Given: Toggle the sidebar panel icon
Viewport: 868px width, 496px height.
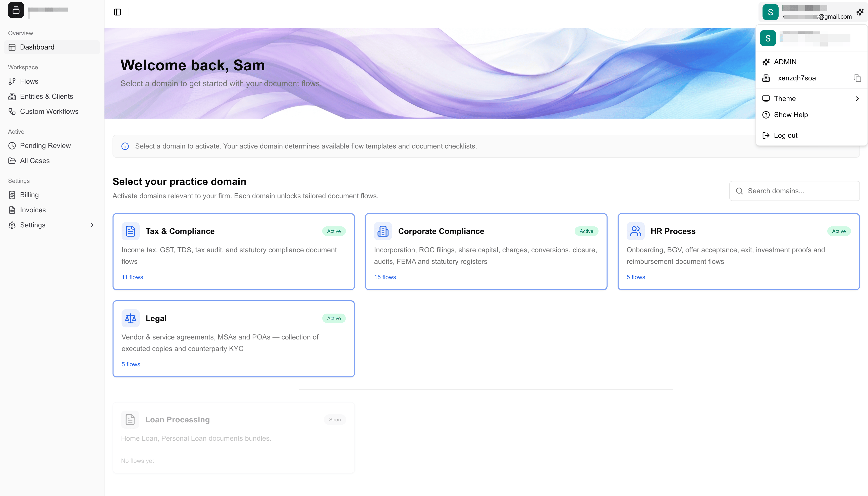Looking at the screenshot, I should click(118, 12).
